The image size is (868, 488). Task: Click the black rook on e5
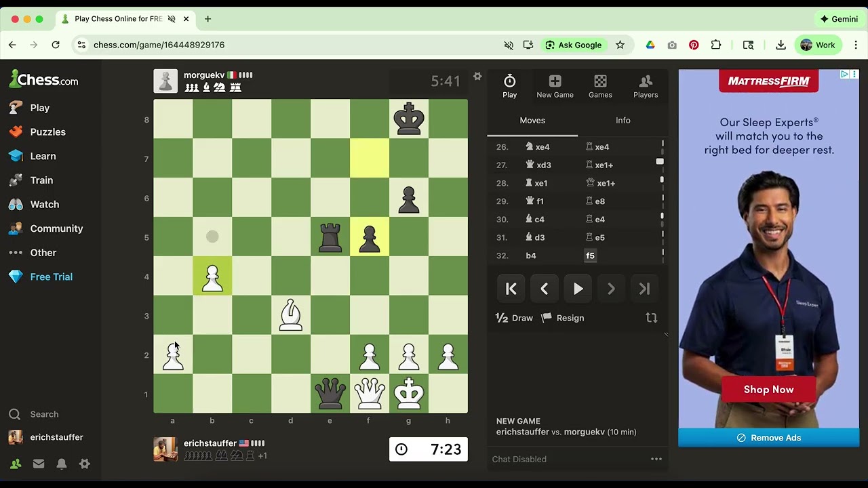coord(330,237)
